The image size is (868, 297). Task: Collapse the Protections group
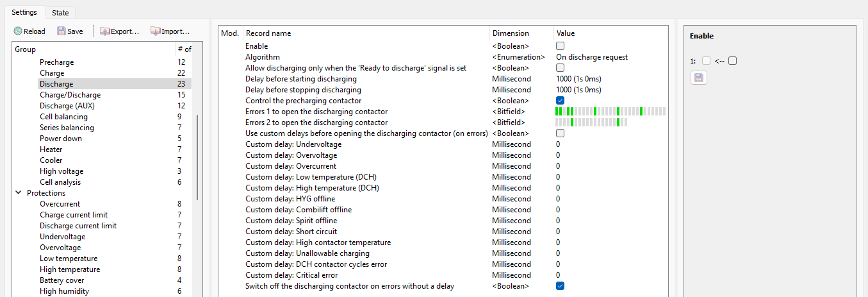point(19,193)
